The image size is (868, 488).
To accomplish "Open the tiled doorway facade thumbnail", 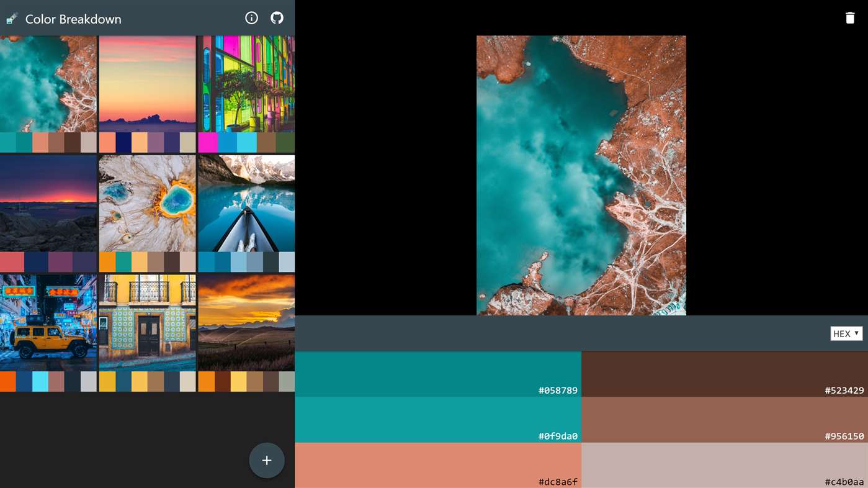I will coord(147,322).
